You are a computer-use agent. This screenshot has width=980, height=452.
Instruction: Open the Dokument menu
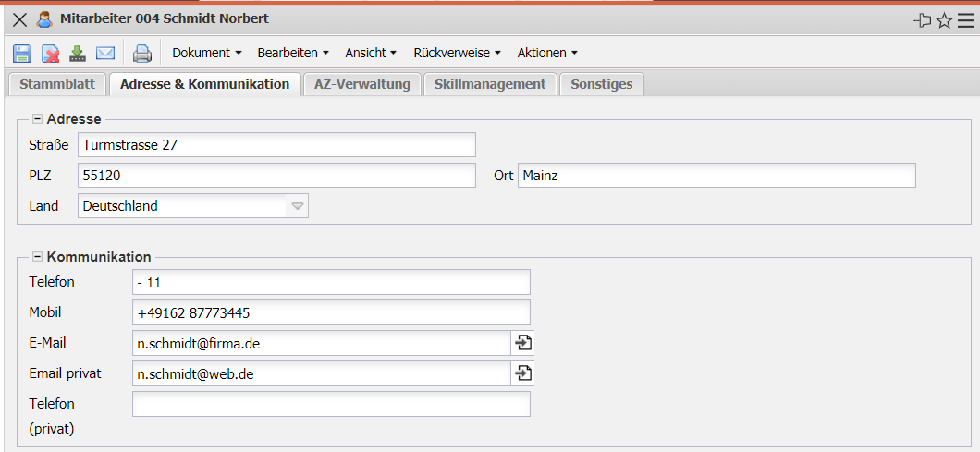(x=206, y=53)
